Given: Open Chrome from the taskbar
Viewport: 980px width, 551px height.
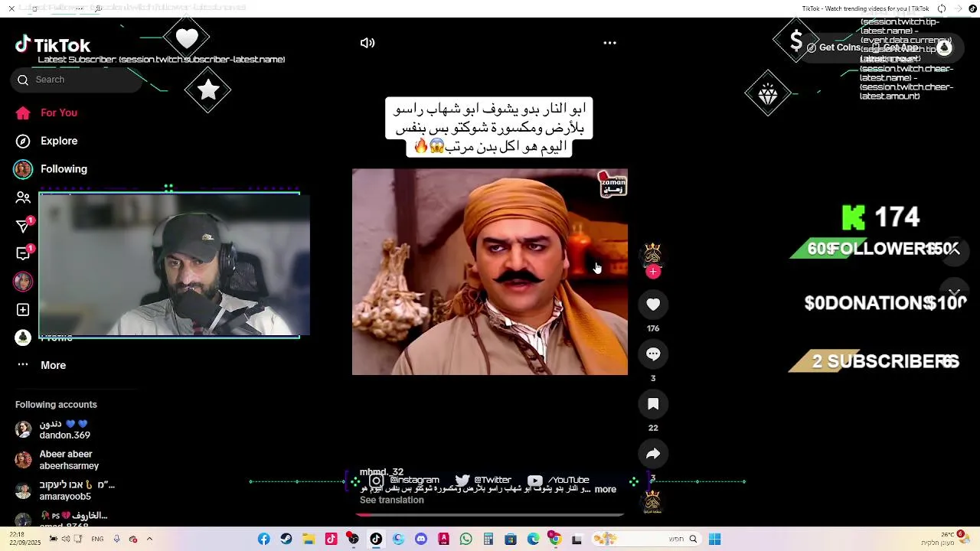Looking at the screenshot, I should [x=555, y=540].
